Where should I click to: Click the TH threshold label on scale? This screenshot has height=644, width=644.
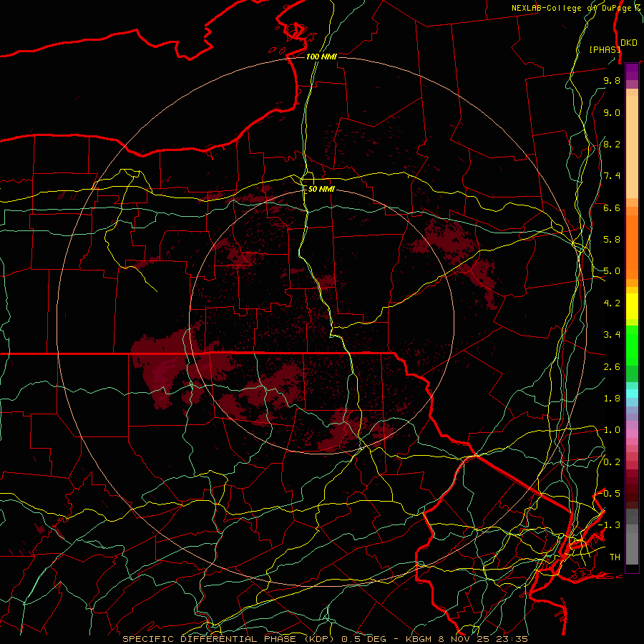tap(615, 557)
